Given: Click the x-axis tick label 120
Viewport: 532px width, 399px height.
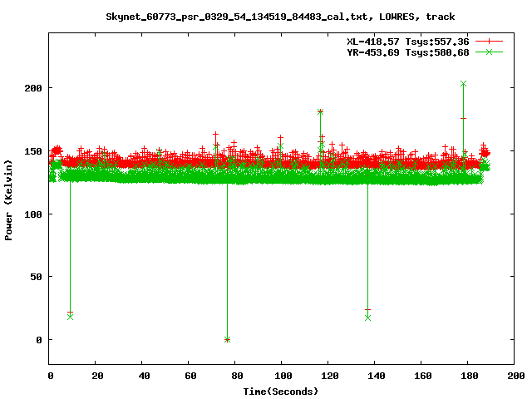Looking at the screenshot, I should [x=330, y=376].
